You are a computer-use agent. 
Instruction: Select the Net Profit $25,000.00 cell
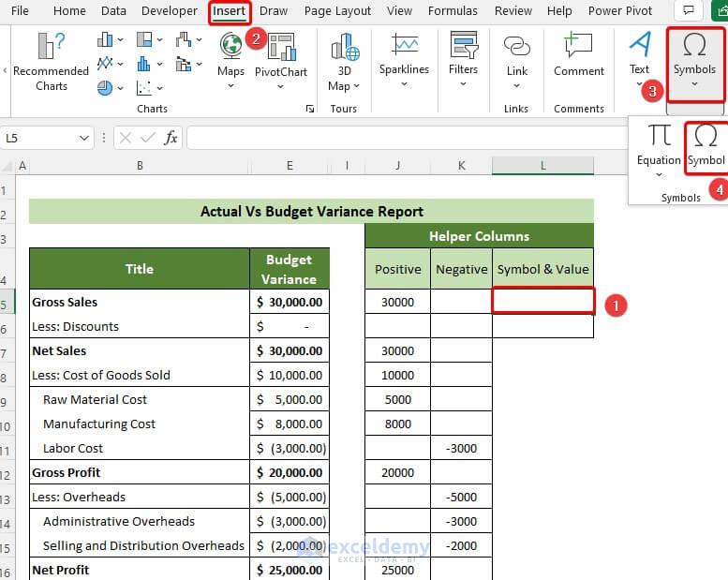[x=290, y=570]
